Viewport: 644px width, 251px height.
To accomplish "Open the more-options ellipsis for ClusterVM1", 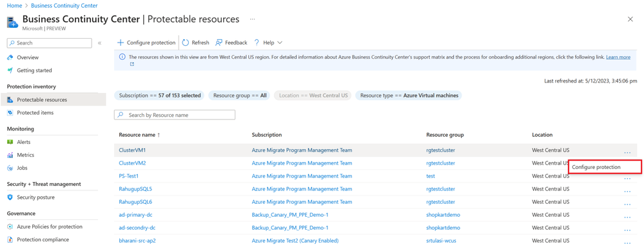I will point(627,152).
